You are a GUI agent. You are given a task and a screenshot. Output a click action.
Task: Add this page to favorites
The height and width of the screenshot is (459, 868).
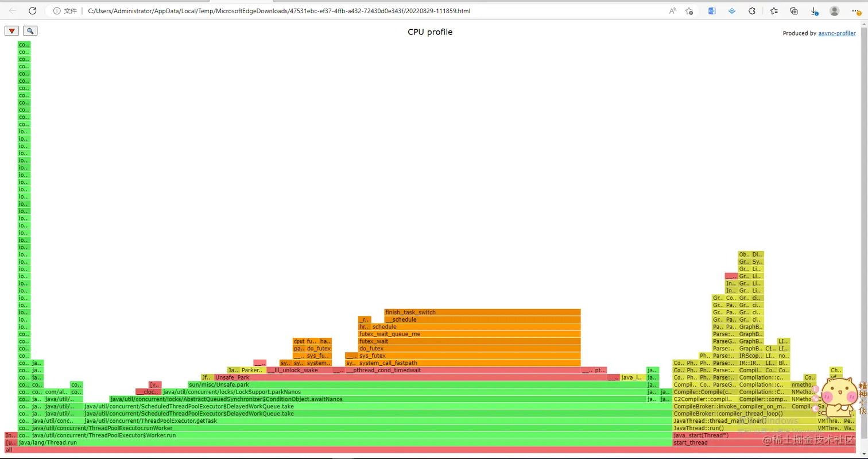pos(689,11)
